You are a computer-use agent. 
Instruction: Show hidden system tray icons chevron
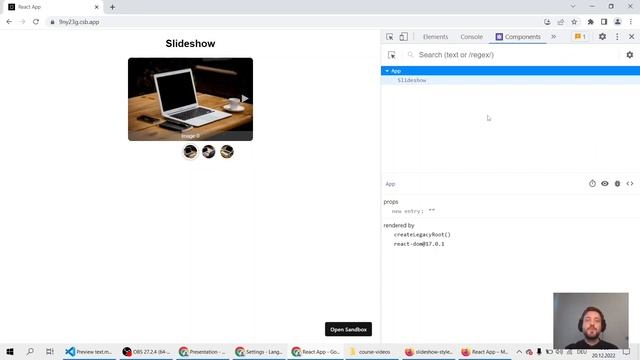pos(519,351)
